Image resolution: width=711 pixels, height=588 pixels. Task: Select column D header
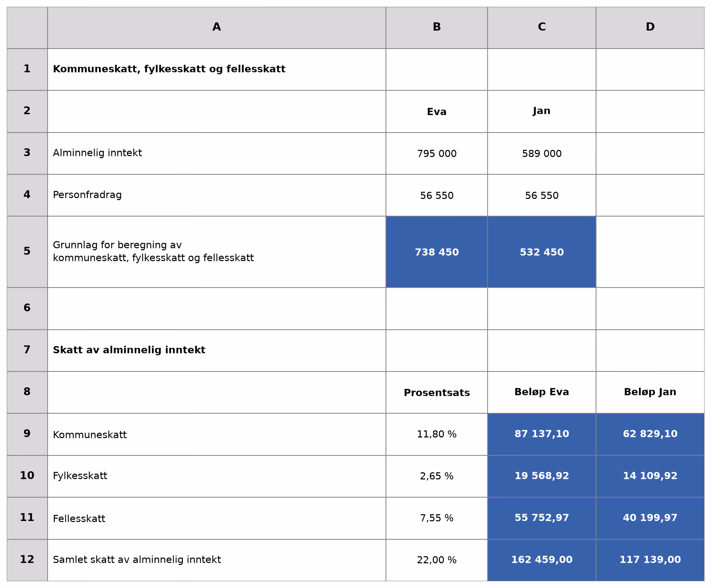pyautogui.click(x=650, y=28)
